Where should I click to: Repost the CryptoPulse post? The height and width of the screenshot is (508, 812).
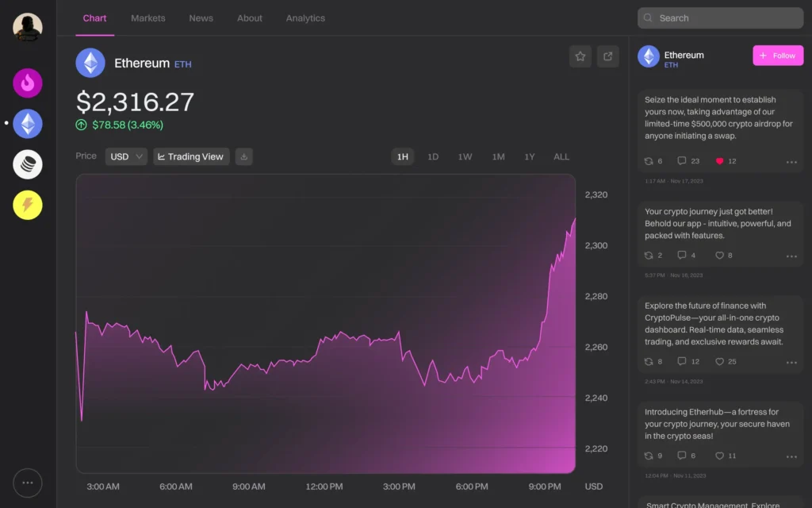(x=649, y=362)
